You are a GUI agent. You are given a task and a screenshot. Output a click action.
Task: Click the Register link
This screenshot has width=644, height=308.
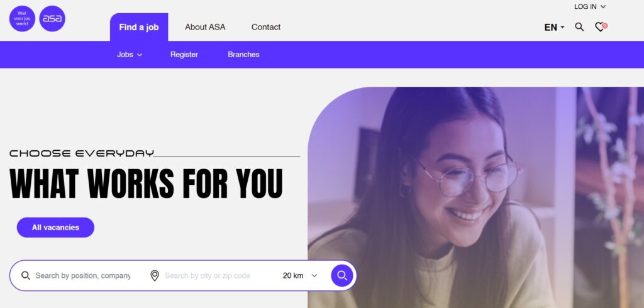pos(184,55)
